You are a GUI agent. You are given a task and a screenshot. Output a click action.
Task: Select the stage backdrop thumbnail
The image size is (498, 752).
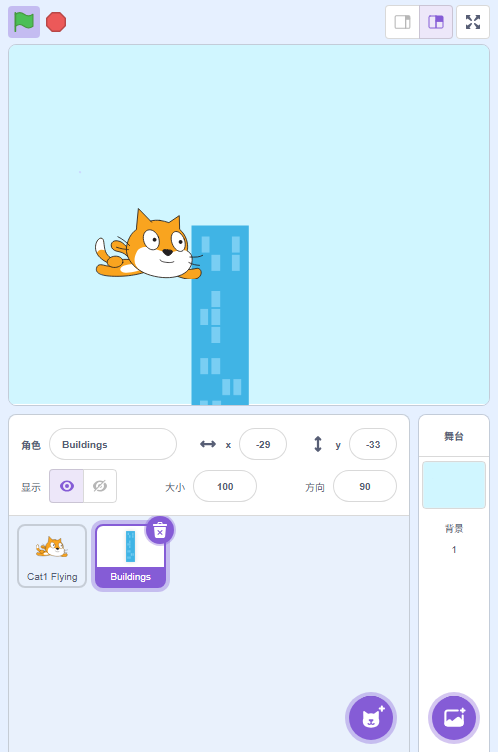(454, 485)
